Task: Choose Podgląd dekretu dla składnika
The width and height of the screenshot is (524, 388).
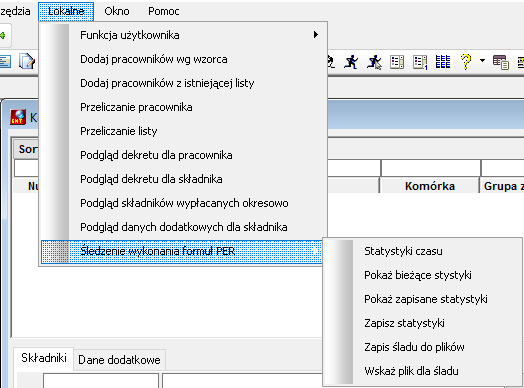Action: (183, 179)
